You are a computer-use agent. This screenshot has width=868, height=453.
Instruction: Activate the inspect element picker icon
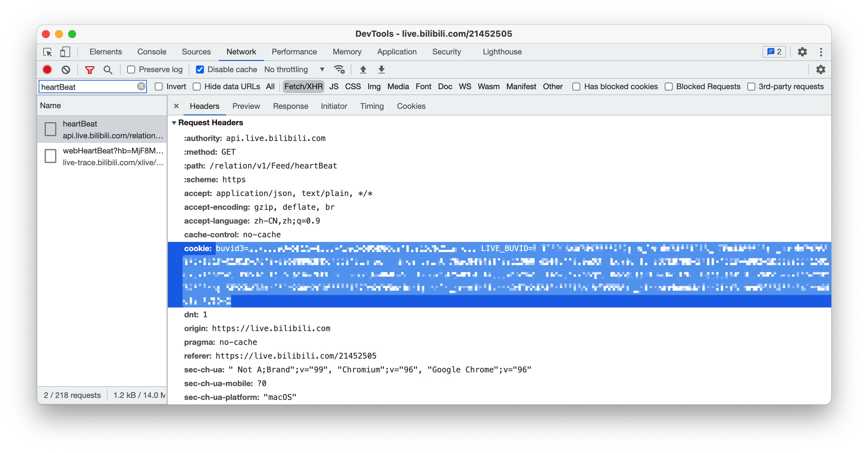(x=48, y=52)
